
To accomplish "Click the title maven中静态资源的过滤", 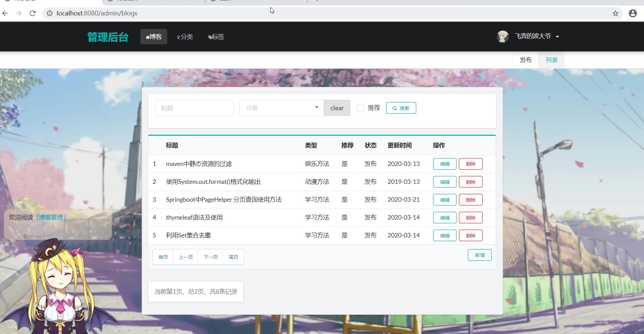I will pyautogui.click(x=199, y=164).
